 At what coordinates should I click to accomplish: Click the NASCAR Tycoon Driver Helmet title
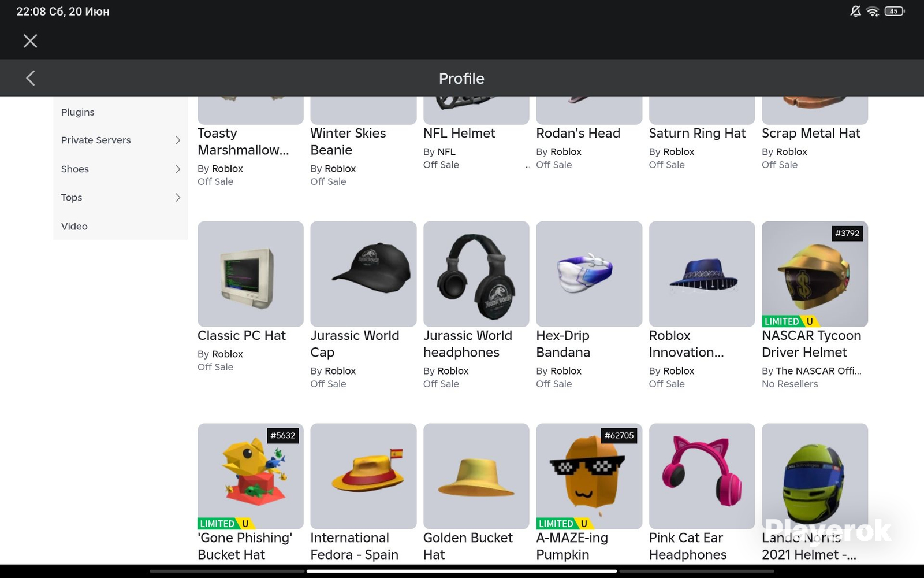(811, 344)
